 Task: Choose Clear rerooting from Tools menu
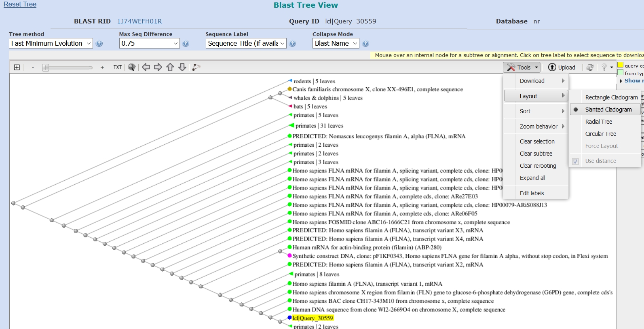point(536,166)
